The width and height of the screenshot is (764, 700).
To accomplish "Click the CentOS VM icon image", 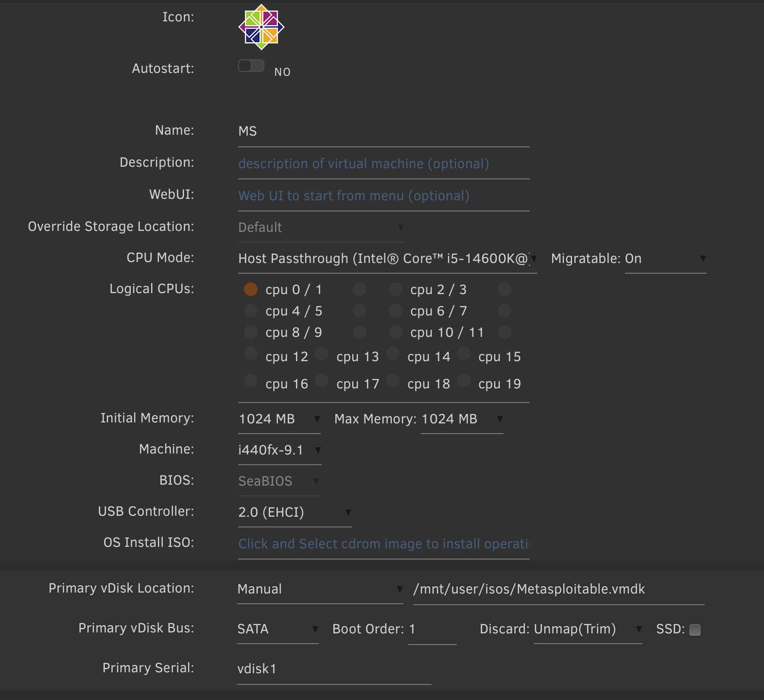I will tap(261, 27).
